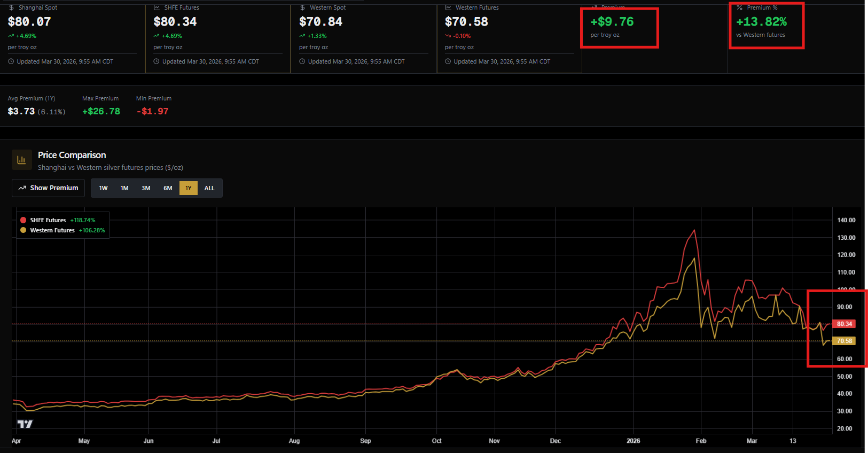Viewport: 868px width, 453px height.
Task: Click the Price Comparison bar chart icon
Action: 21,160
